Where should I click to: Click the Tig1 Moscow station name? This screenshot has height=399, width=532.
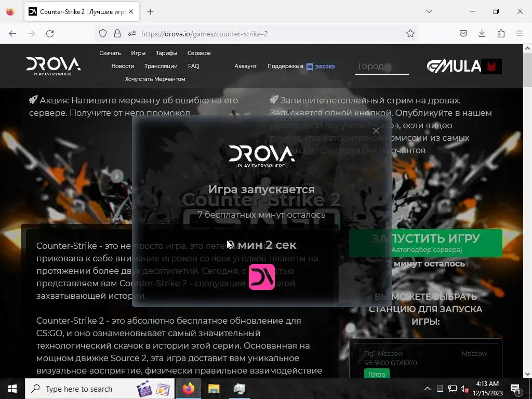[x=383, y=353]
